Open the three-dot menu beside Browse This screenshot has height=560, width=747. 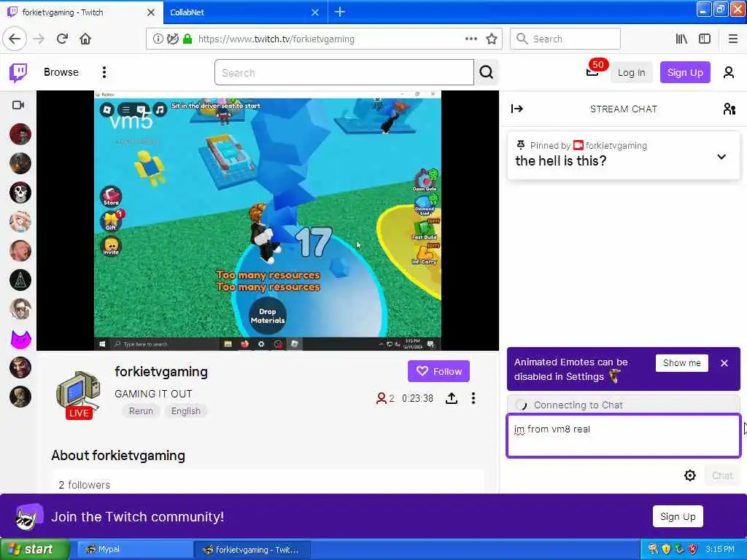click(x=104, y=72)
